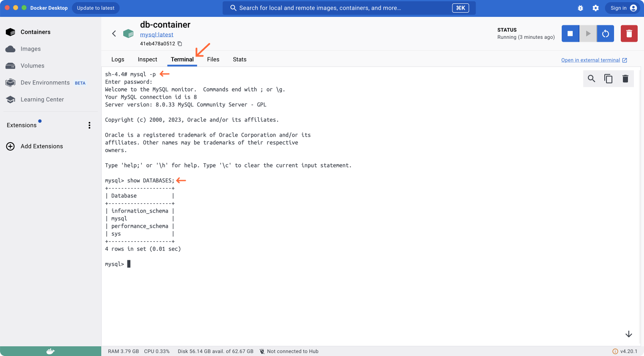Open the Volumes section
644x356 pixels.
click(32, 65)
